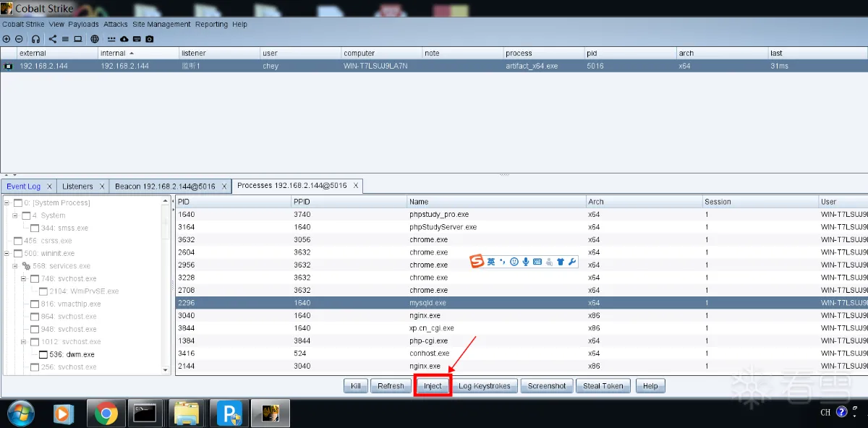Click the process tree scrollbar down arrow

(166, 369)
